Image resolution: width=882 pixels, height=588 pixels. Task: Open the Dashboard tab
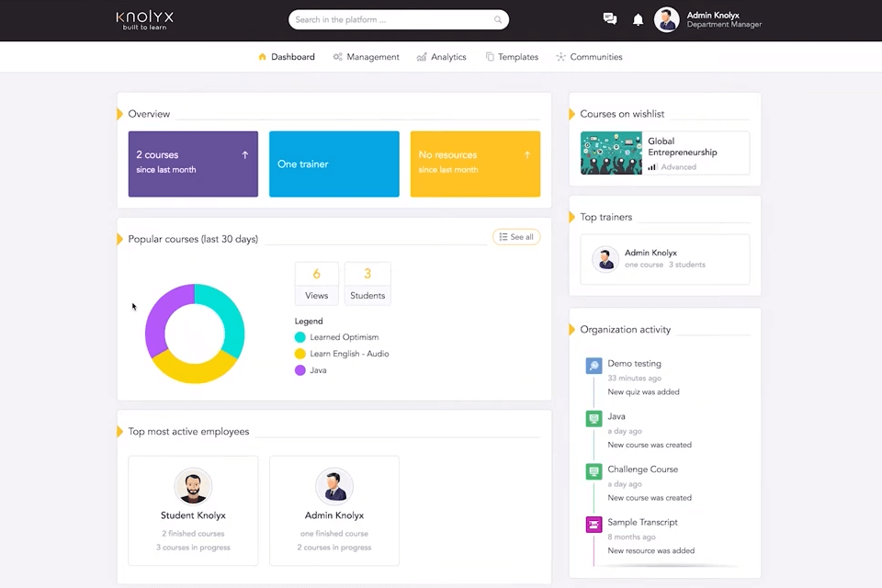[287, 57]
